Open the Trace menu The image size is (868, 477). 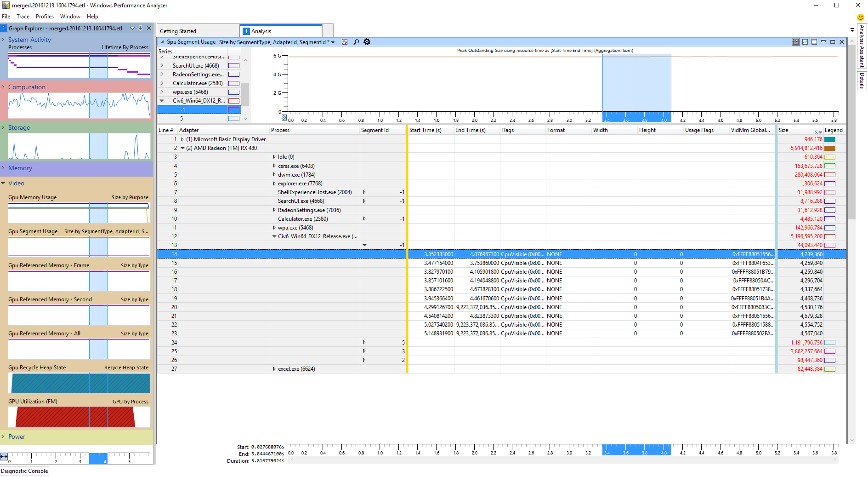point(23,17)
